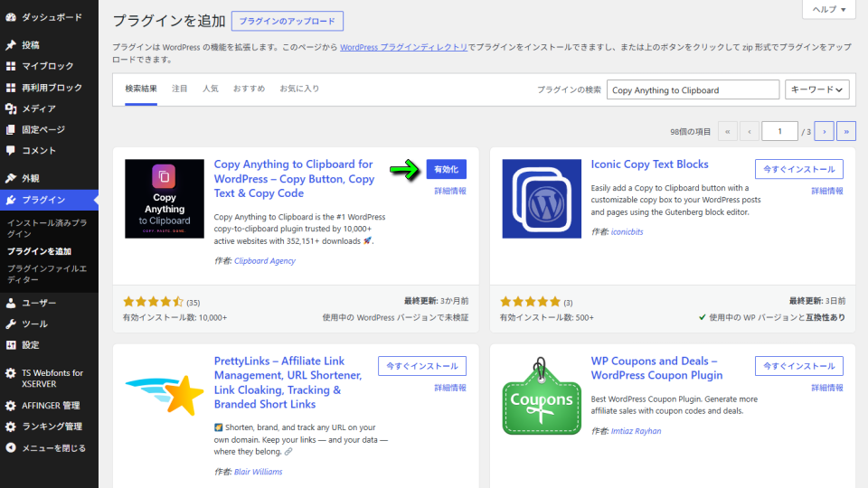
Task: Install Iconic Copy Text Blocks now
Action: [798, 169]
